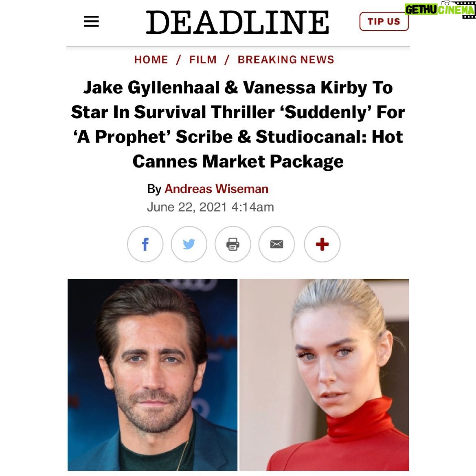476x476 pixels.
Task: Click the TIP US button
Action: point(384,22)
